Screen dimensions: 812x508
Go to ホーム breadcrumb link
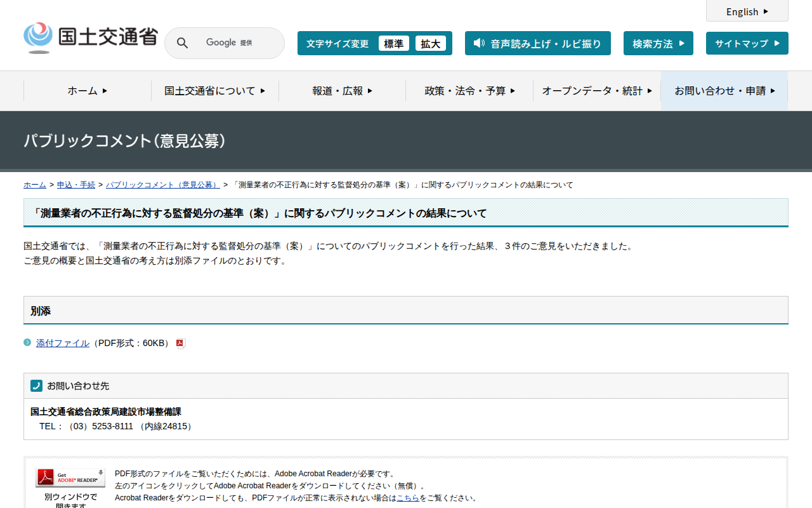point(35,185)
